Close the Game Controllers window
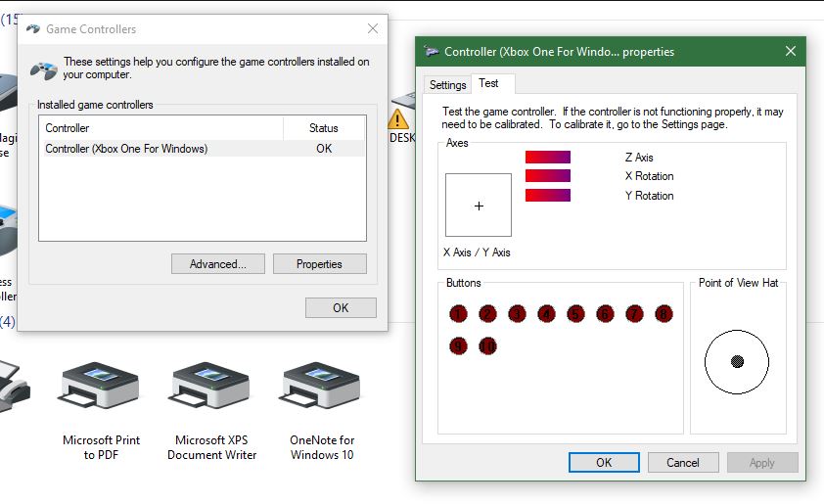Screen dimensions: 824x504 pyautogui.click(x=373, y=28)
